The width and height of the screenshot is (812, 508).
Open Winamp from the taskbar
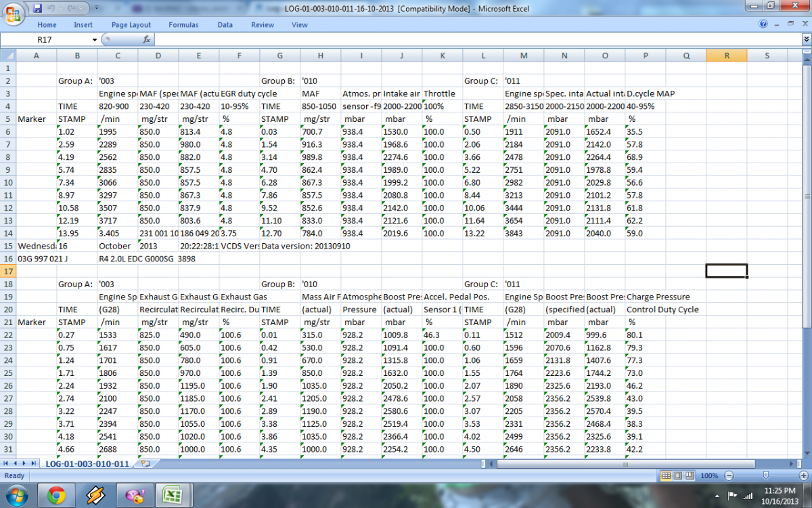(x=95, y=496)
